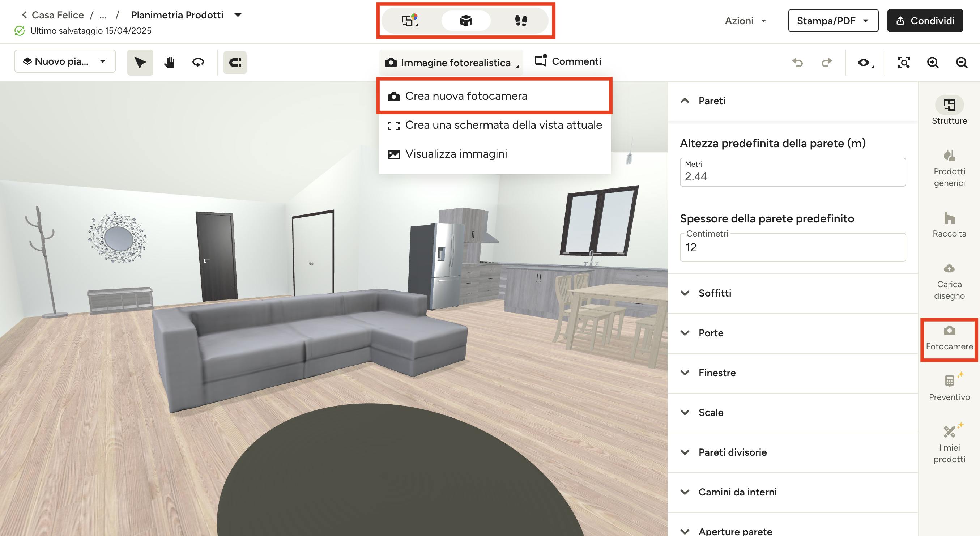The height and width of the screenshot is (536, 980).
Task: Open the Nuovo piano floor dropdown
Action: (65, 61)
